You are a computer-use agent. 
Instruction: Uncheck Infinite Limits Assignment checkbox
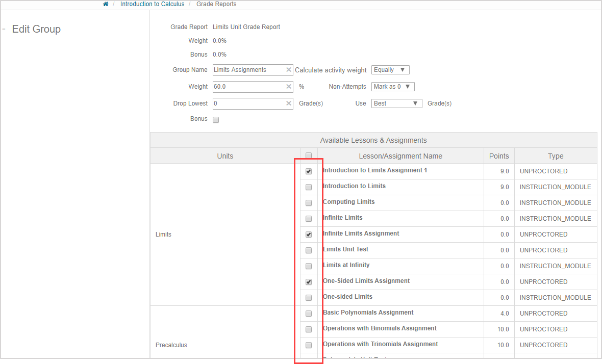point(309,235)
